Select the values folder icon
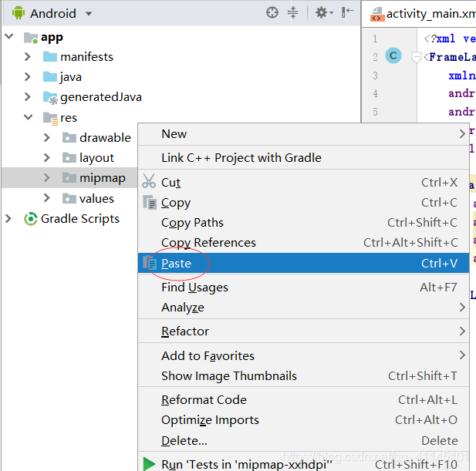The image size is (476, 471). (x=69, y=199)
